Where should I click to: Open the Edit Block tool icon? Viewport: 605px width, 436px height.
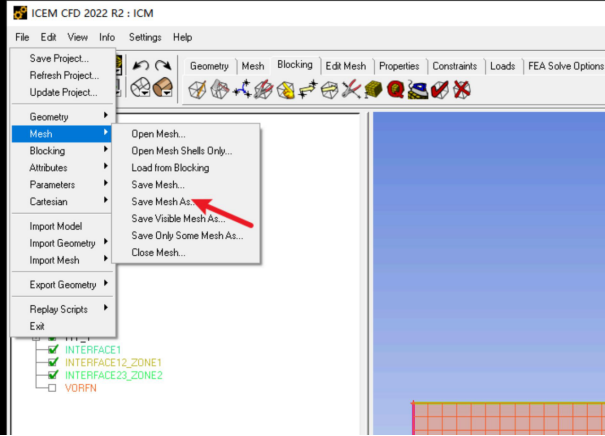point(264,90)
